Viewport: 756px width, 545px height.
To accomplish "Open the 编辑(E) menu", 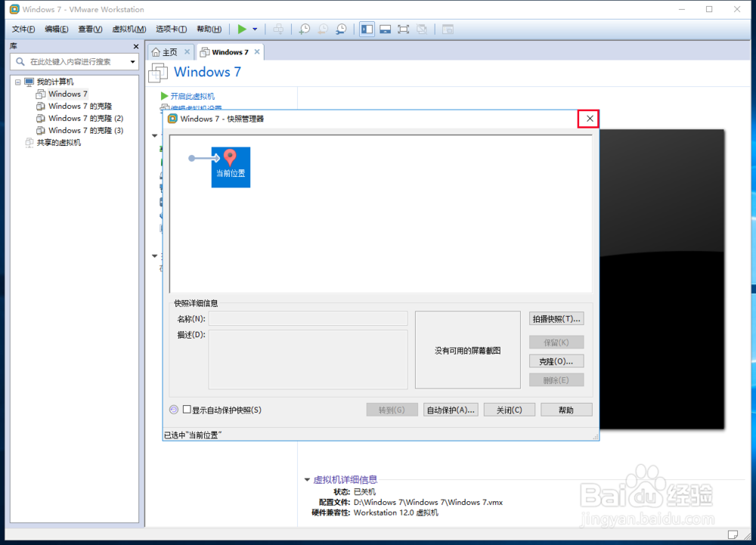I will click(57, 29).
